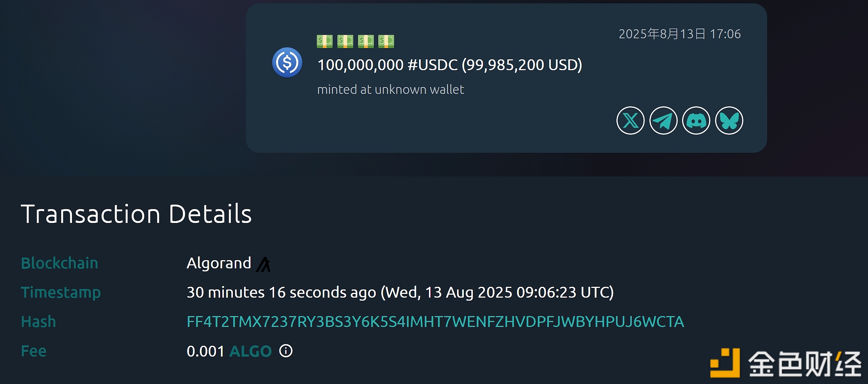The width and height of the screenshot is (868, 384).
Task: Share the alert on X (Twitter)
Action: tap(630, 120)
